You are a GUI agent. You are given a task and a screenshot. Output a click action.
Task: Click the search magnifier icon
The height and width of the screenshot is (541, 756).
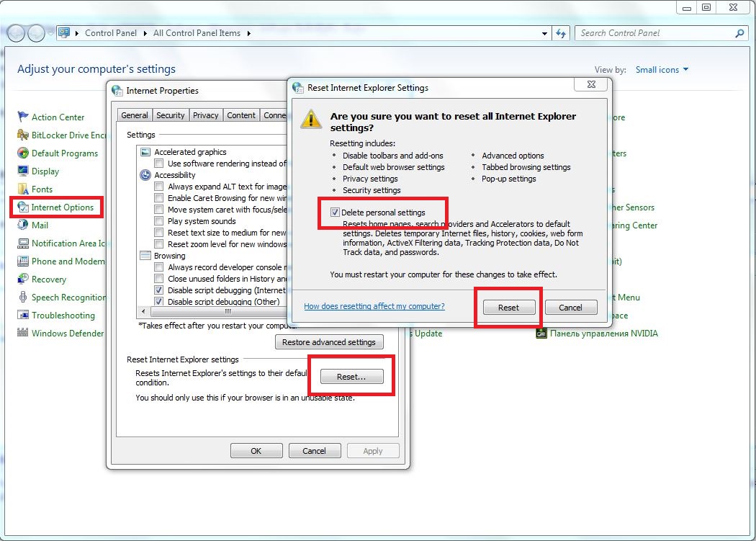point(739,33)
